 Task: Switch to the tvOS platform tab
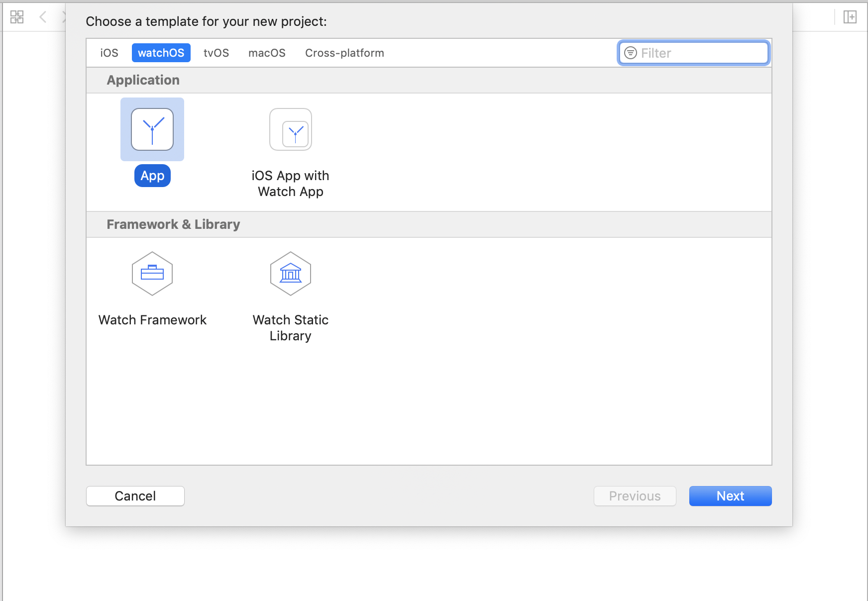pos(216,53)
